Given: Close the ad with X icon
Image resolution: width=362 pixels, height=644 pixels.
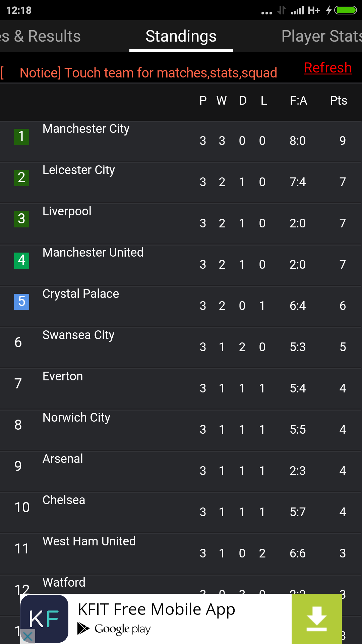Looking at the screenshot, I should point(28,636).
